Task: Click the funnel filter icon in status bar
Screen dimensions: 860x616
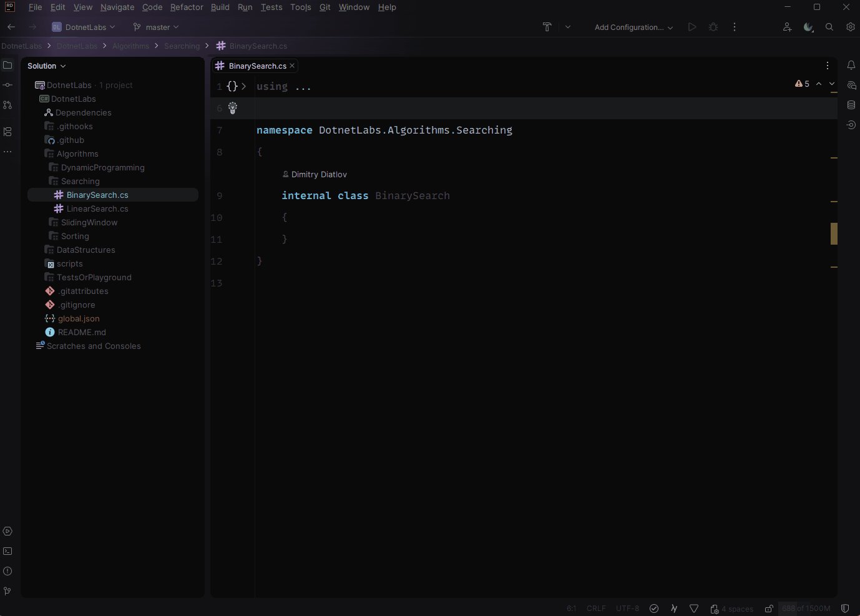Action: 694,609
